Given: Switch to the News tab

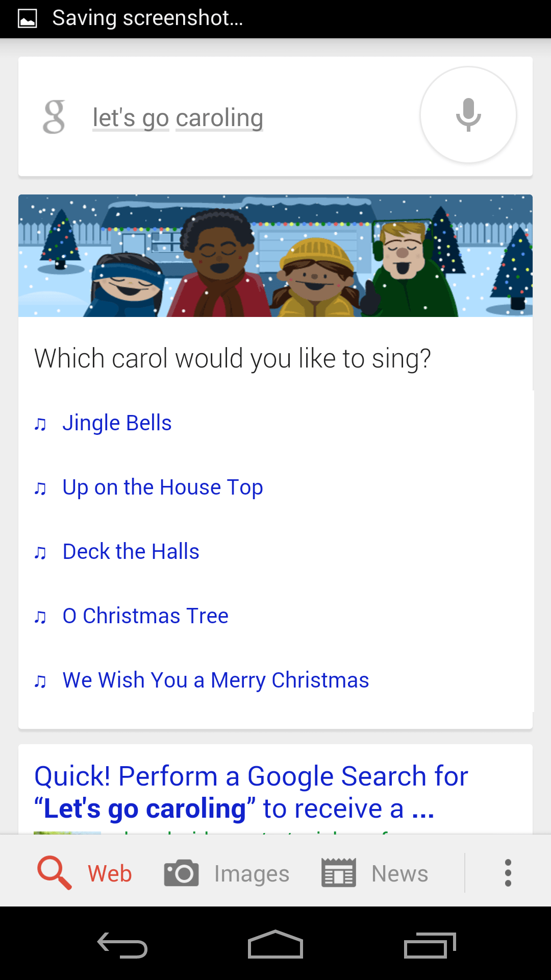Looking at the screenshot, I should 399,874.
